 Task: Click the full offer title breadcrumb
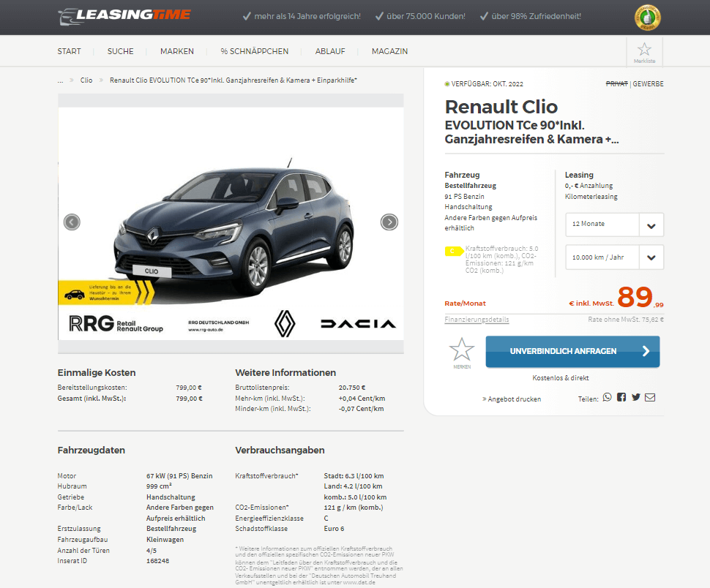point(233,80)
